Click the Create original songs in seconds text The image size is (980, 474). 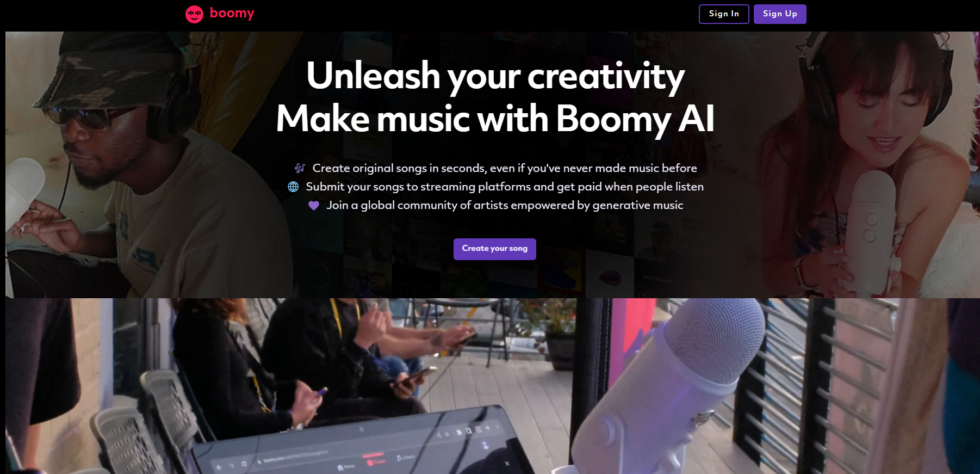point(505,168)
